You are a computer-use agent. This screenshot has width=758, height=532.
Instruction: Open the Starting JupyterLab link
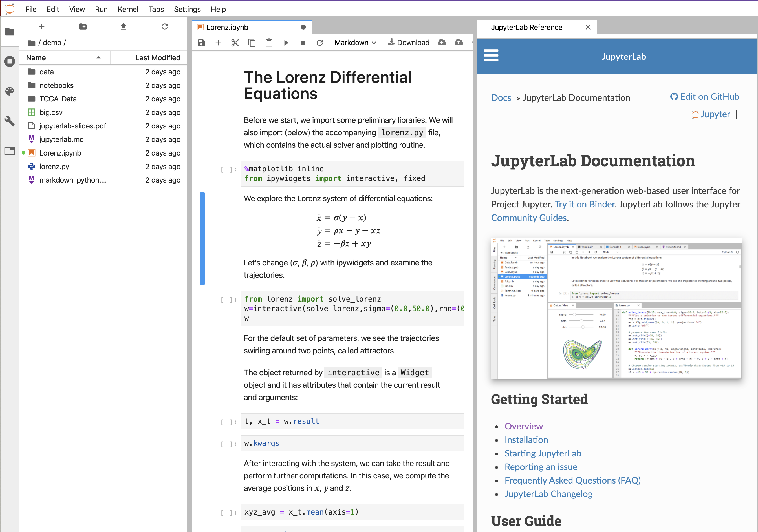(x=543, y=453)
